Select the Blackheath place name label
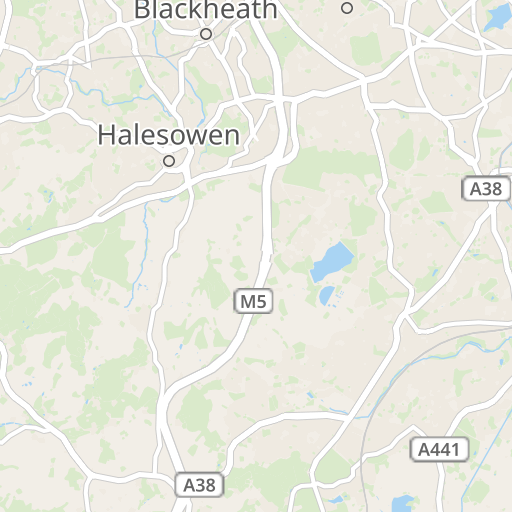The image size is (512, 512). (x=206, y=10)
